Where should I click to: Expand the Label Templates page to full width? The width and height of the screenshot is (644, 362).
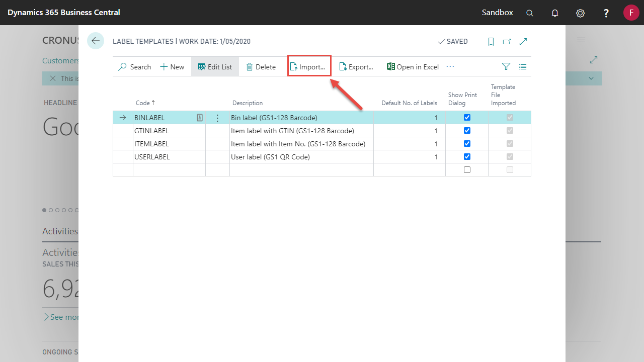[523, 42]
